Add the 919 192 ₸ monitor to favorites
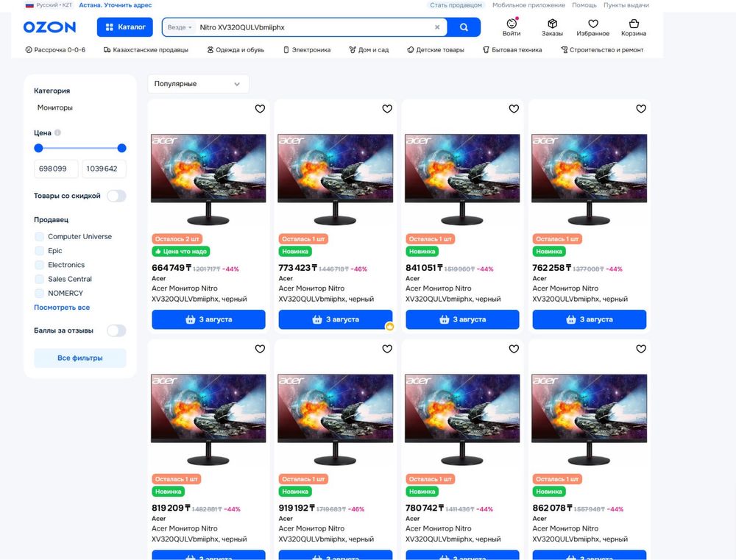This screenshot has height=560, width=736. tap(387, 349)
